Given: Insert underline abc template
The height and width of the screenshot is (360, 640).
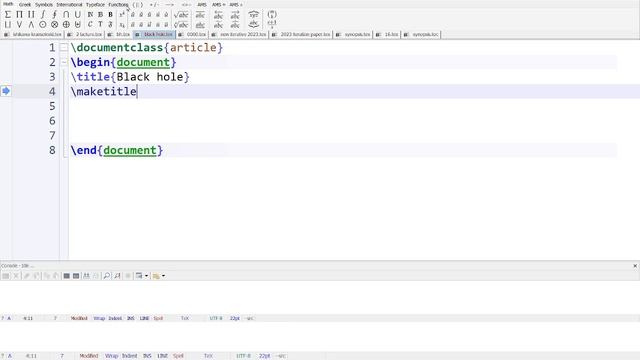Looking at the screenshot, I should click(200, 24).
